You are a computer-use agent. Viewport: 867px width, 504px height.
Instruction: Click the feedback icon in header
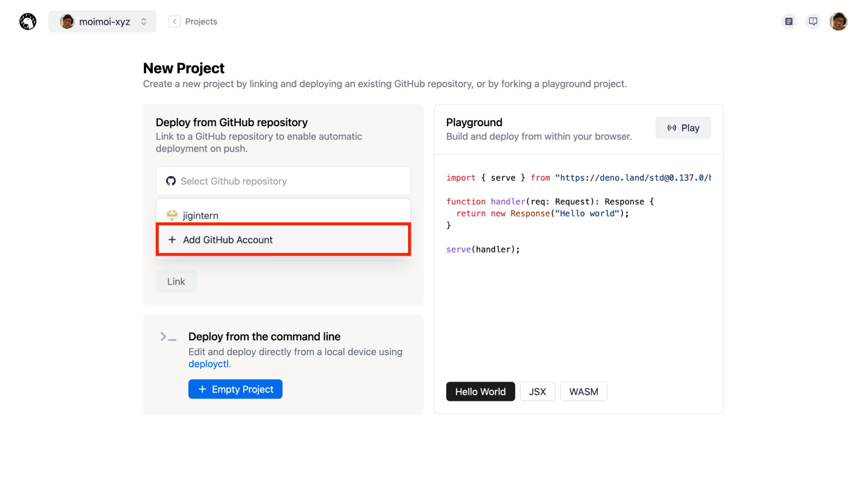click(x=813, y=21)
